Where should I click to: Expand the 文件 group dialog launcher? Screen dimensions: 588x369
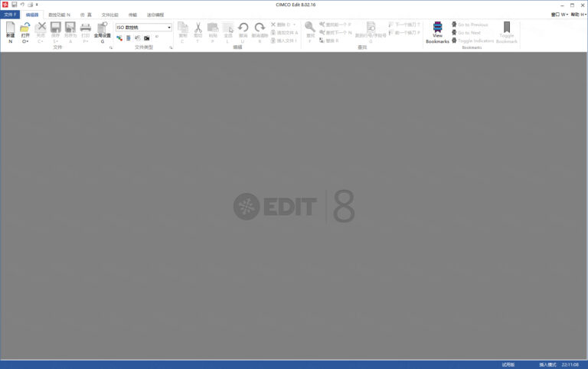[110, 47]
